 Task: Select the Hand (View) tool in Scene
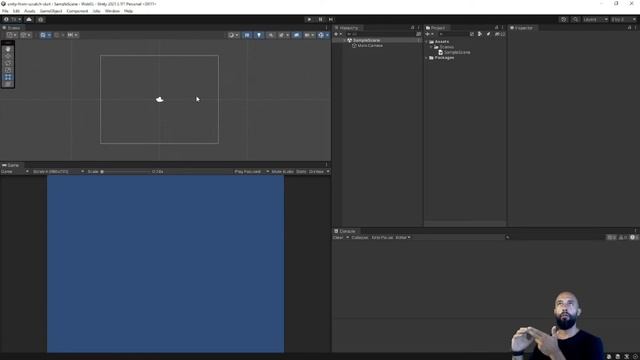(x=8, y=49)
